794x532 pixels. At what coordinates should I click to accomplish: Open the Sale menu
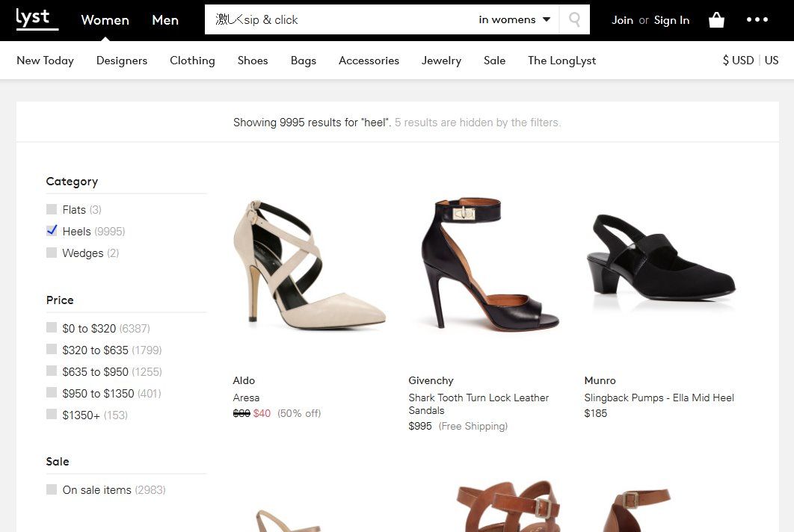(x=494, y=61)
